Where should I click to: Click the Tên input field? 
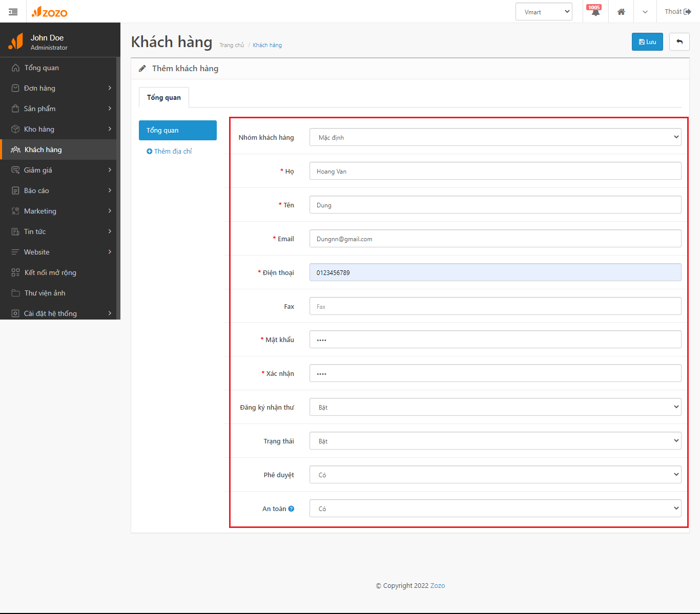click(496, 205)
